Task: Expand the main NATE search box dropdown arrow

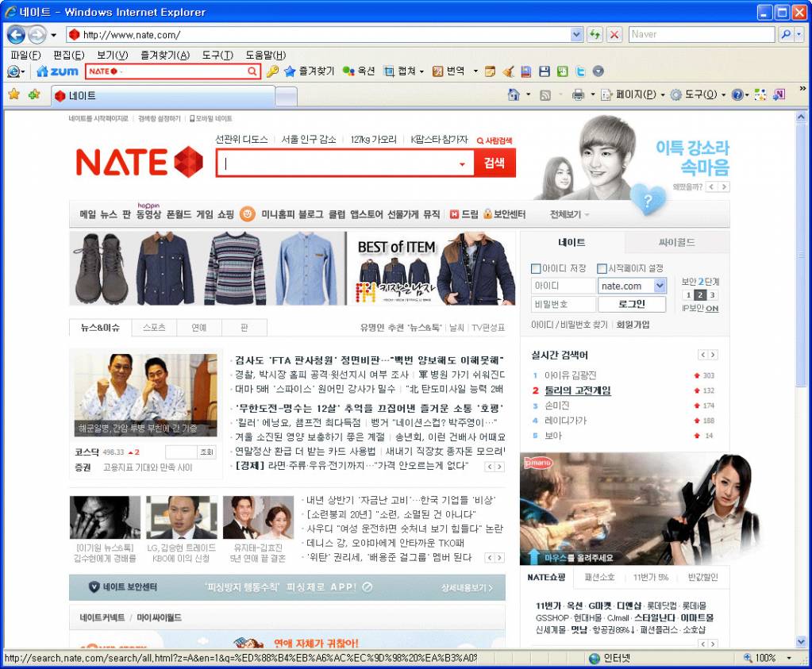Action: 462,164
